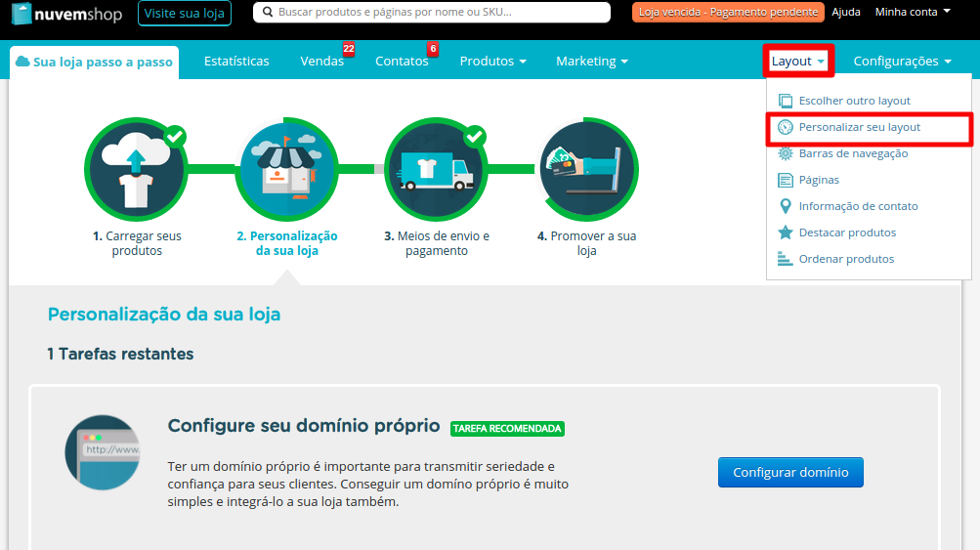Screen dimensions: 980x550
Task: Switch to Sua loja passo a passo tab
Action: click(x=95, y=62)
